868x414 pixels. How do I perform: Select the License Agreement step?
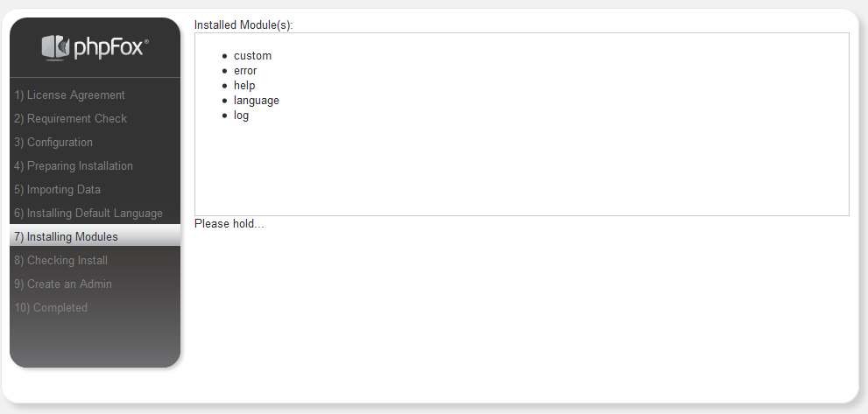click(x=69, y=95)
